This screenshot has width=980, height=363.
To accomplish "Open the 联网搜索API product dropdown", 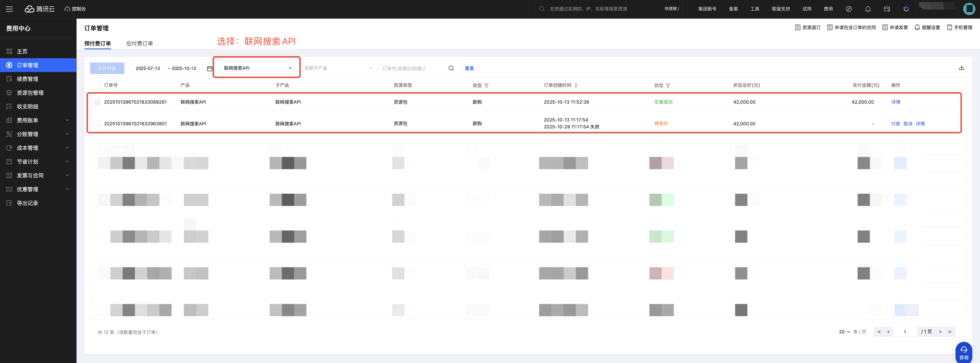I will [258, 68].
